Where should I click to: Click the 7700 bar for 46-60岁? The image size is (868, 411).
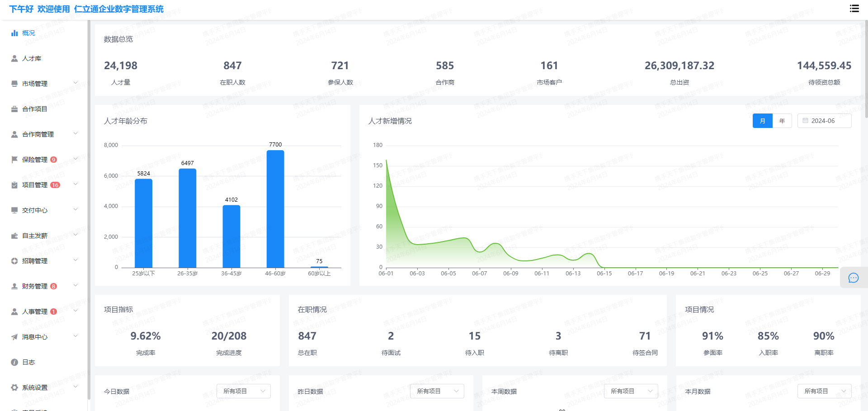(275, 208)
